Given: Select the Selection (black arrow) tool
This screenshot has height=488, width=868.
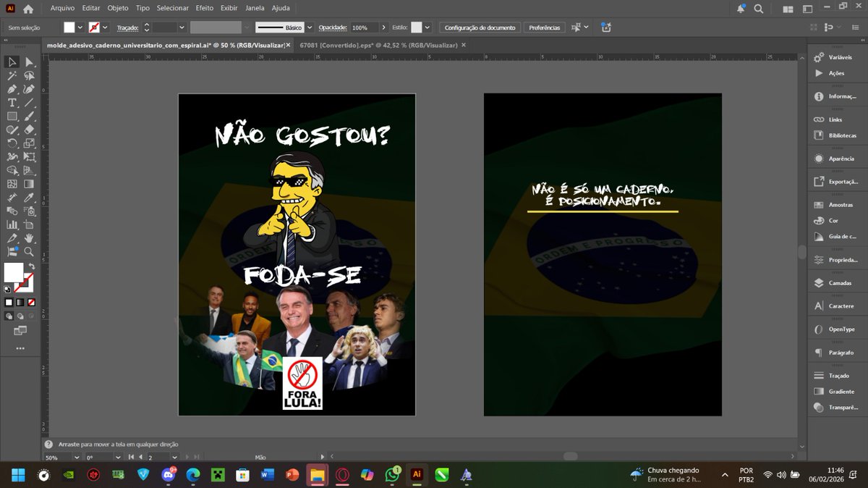Looking at the screenshot, I should pos(12,62).
